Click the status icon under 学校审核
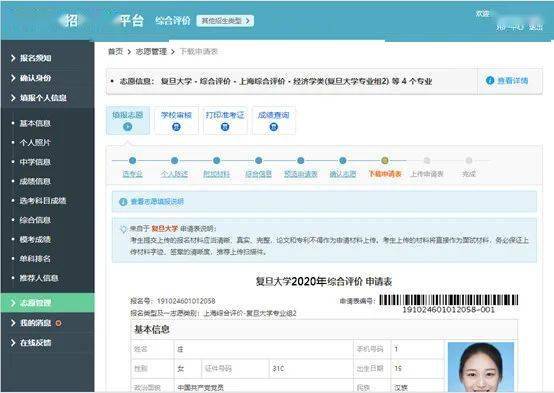 point(176,127)
